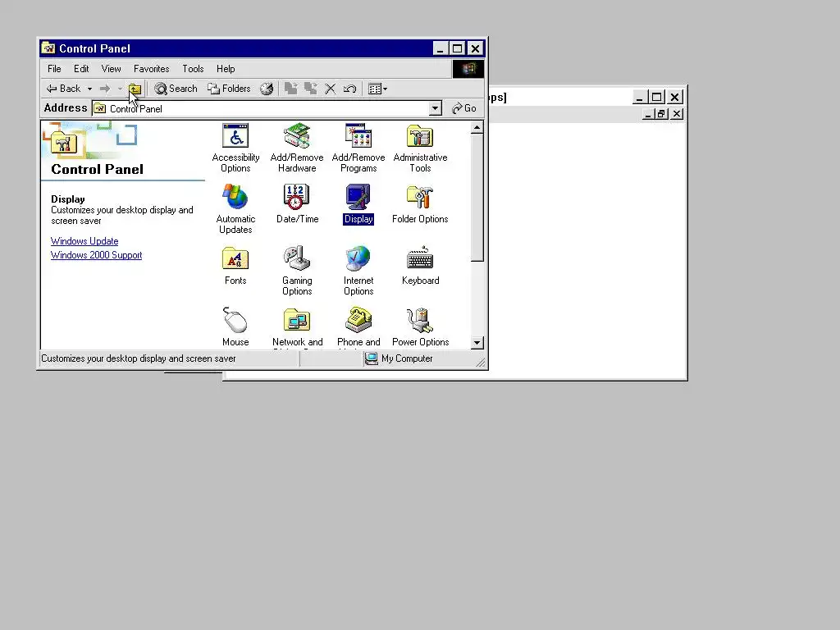Click the Copy To toolbar icon
Screen dimensions: 840x630
pos(311,89)
